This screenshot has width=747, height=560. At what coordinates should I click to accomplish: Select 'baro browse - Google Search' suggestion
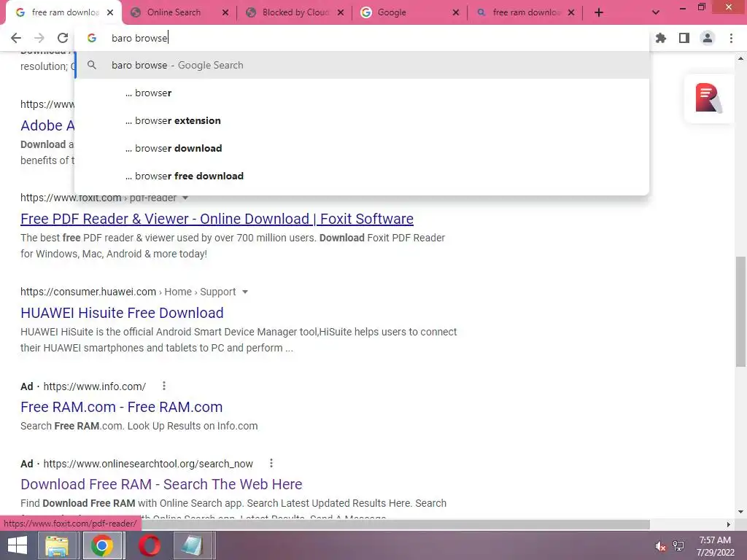362,65
